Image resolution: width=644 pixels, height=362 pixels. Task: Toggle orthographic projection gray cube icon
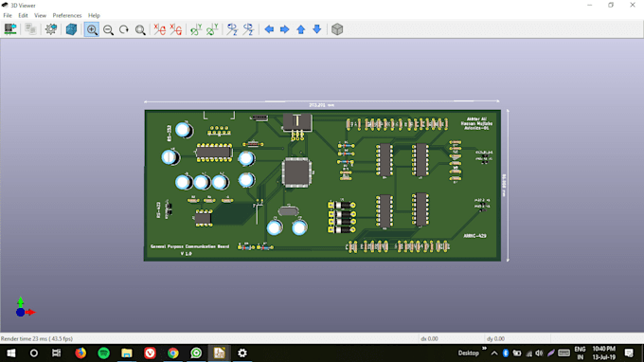tap(337, 29)
